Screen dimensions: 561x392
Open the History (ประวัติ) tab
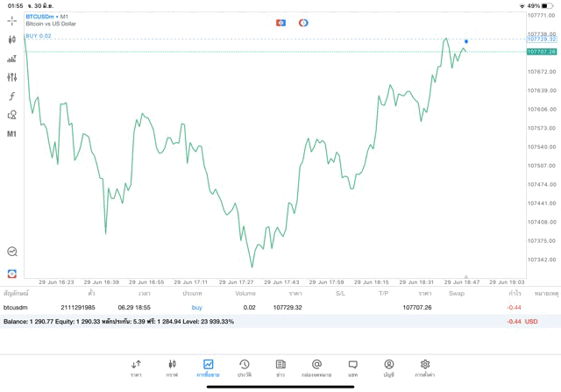coord(244,368)
